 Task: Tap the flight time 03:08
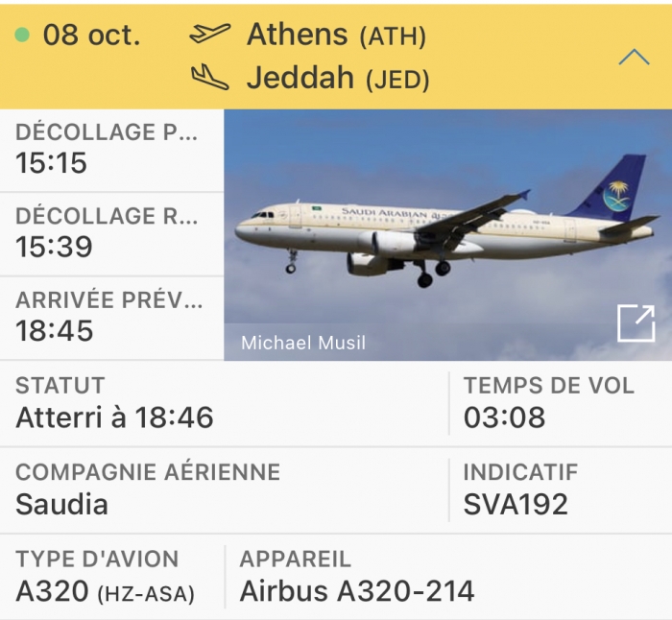pyautogui.click(x=504, y=417)
